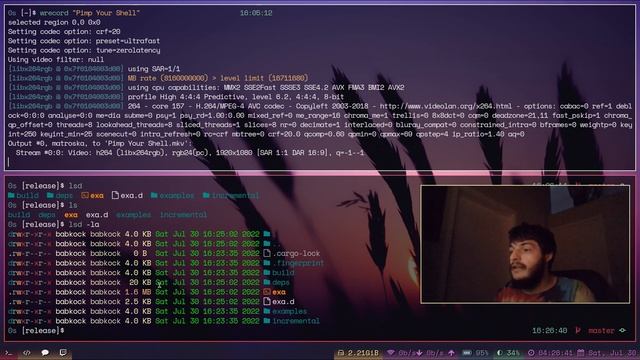The width and height of the screenshot is (640, 360).
Task: Click the git branch icon beside master
Action: coord(578,330)
